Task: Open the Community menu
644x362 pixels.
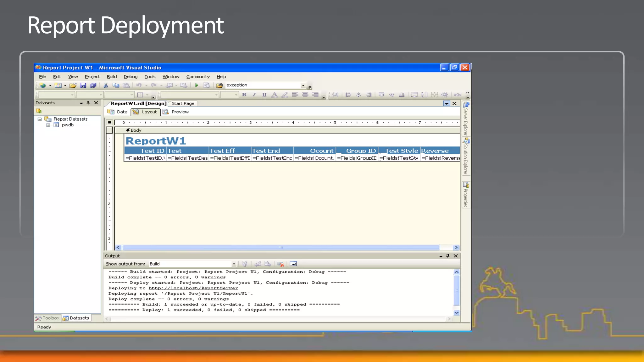Action: pos(198,77)
